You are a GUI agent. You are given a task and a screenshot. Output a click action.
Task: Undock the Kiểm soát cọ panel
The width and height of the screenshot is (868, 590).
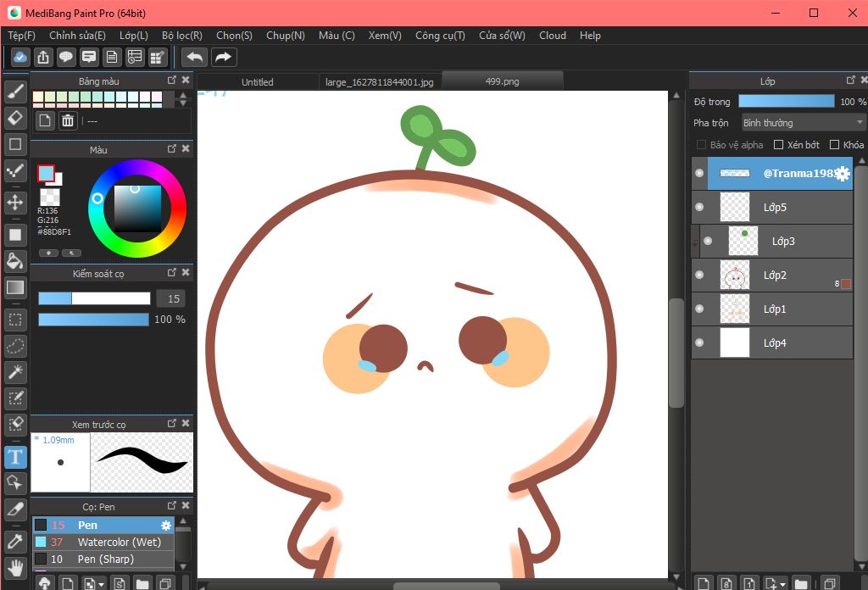tap(171, 272)
